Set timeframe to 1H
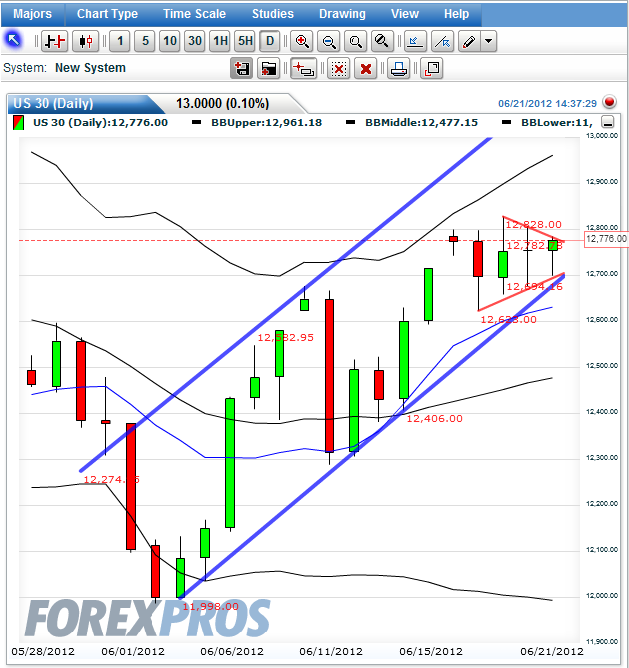The image size is (629, 668). [x=220, y=41]
